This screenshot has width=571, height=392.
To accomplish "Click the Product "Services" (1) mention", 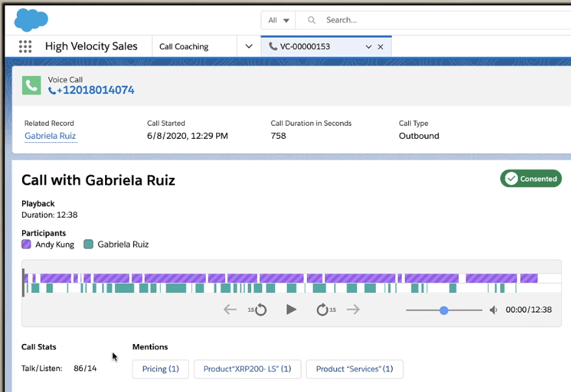I will click(354, 369).
